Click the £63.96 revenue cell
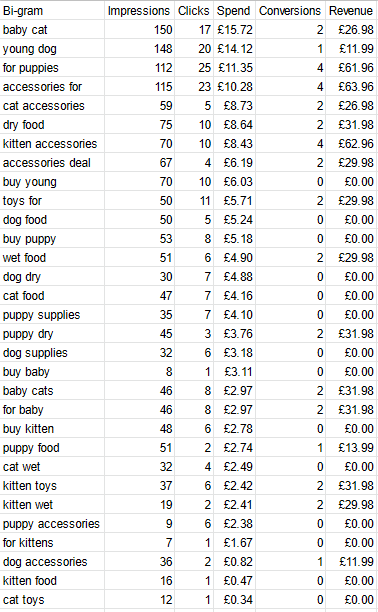Viewport: 378px width, 612px height. 351,87
